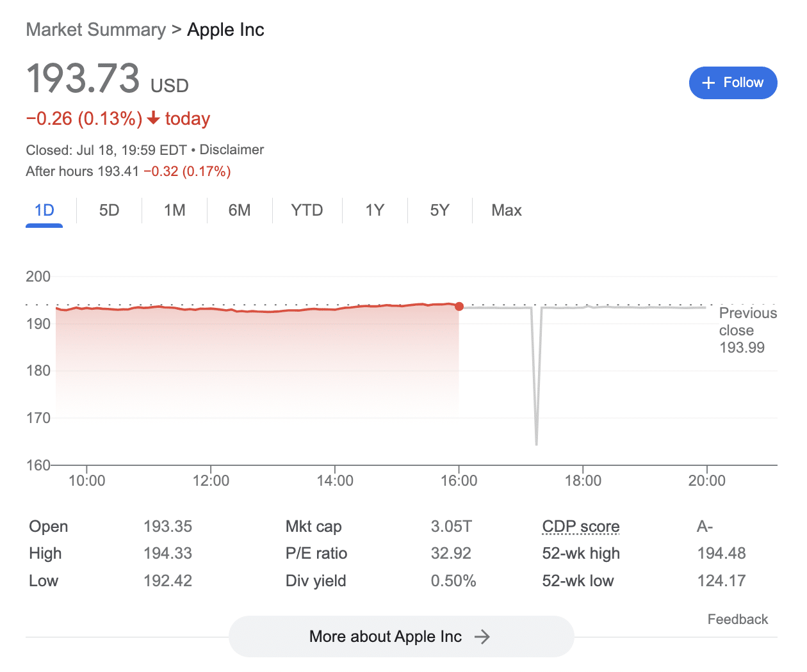This screenshot has height=672, width=807.
Task: Click the 16:00 axis label
Action: point(459,481)
